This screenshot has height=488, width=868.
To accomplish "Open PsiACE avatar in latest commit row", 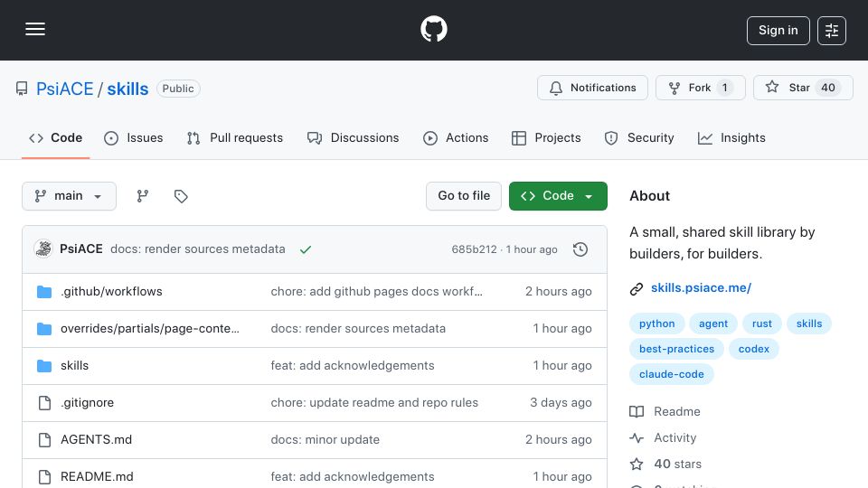I will pyautogui.click(x=43, y=249).
